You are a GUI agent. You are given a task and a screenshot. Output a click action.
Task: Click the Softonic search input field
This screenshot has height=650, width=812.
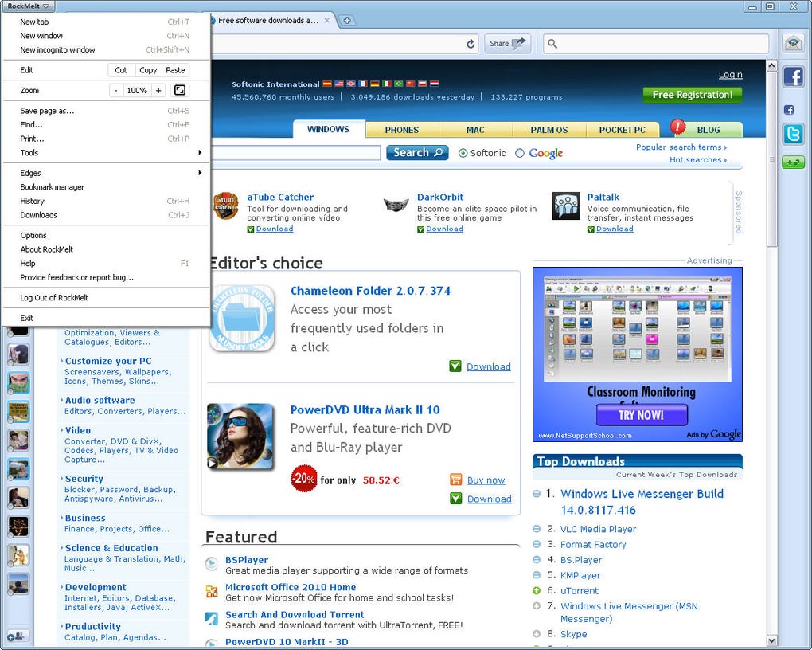coord(295,152)
